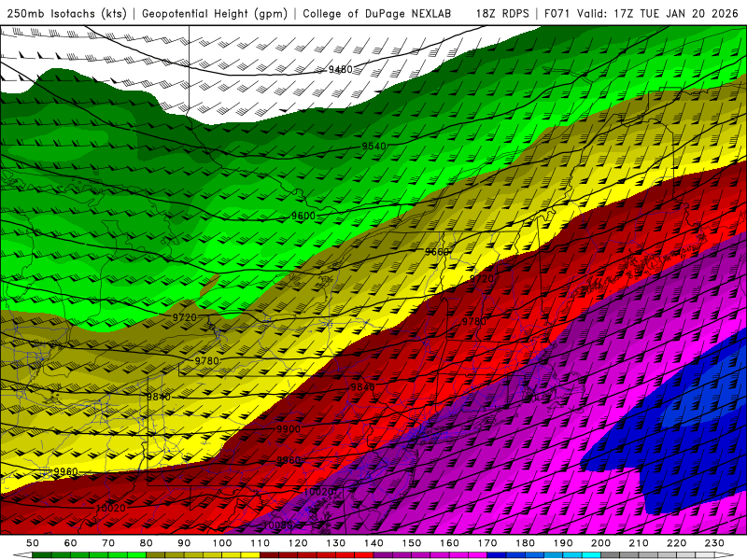This screenshot has height=560, width=747.
Task: Click the "Geopotential Height (gpm)" header text
Action: [215, 13]
